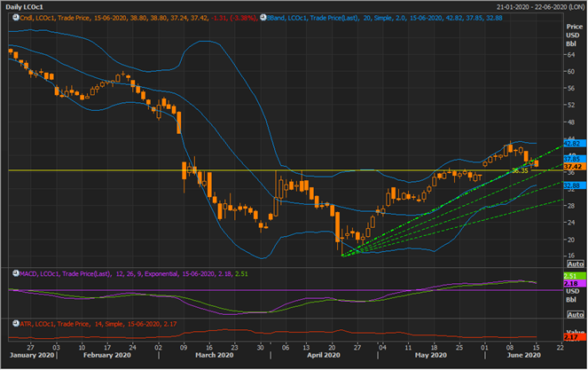
Task: Click the 37.85 middle band price tag
Action: click(x=575, y=159)
